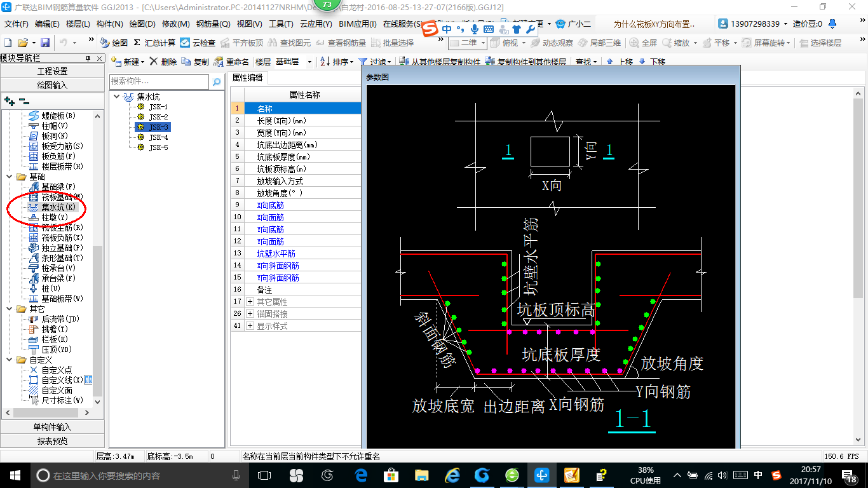Open the 文件(F) menu
This screenshot has width=868, height=488.
click(17, 24)
